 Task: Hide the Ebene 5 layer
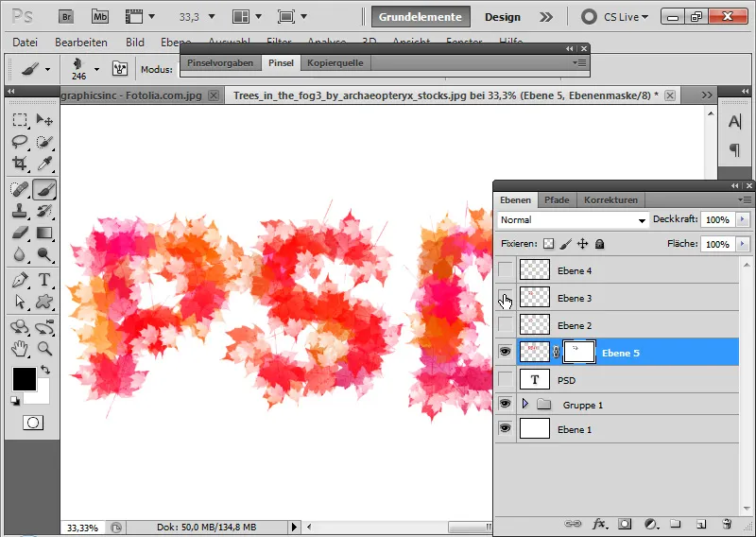click(505, 352)
